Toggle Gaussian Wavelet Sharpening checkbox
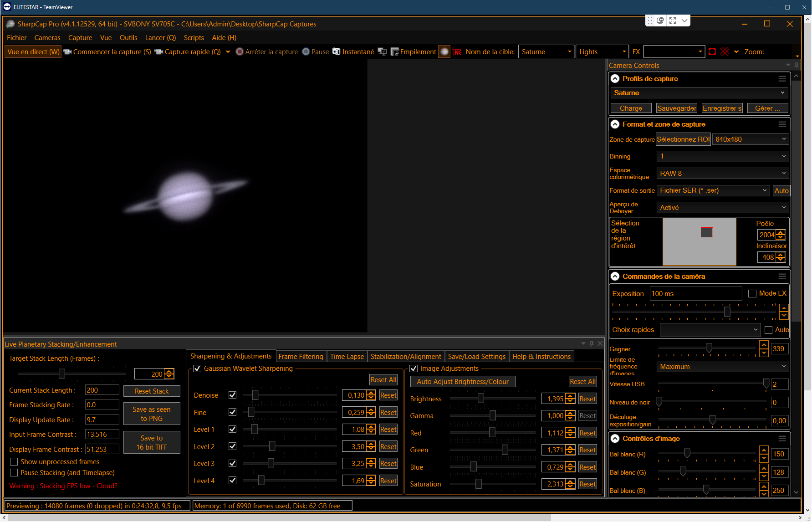812x522 pixels. click(197, 368)
